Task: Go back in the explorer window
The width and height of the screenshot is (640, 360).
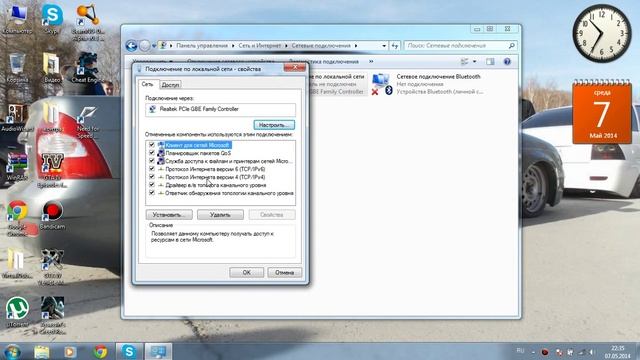Action: [131, 46]
